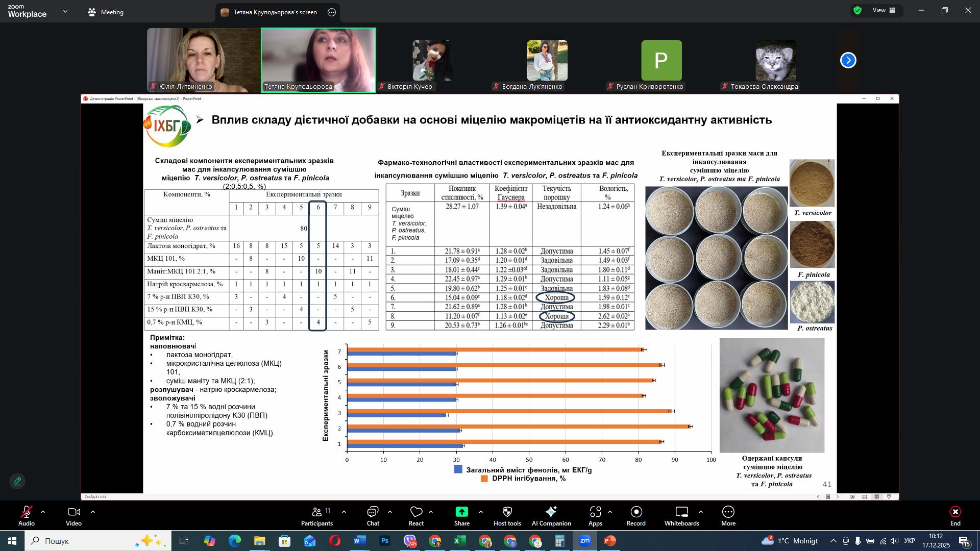Open the Zoom Workplace dropdown chevron
The height and width of the screenshot is (551, 980).
[65, 11]
